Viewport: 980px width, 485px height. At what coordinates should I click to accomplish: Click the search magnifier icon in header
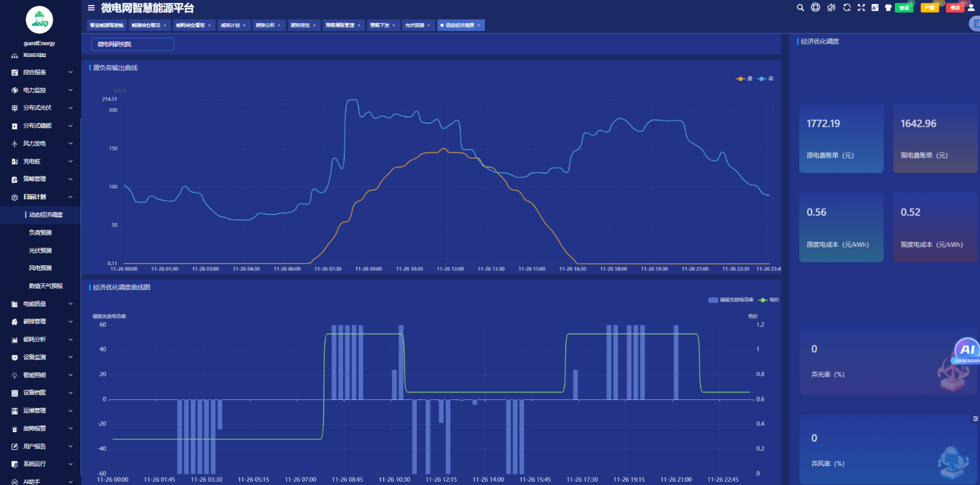pos(800,8)
